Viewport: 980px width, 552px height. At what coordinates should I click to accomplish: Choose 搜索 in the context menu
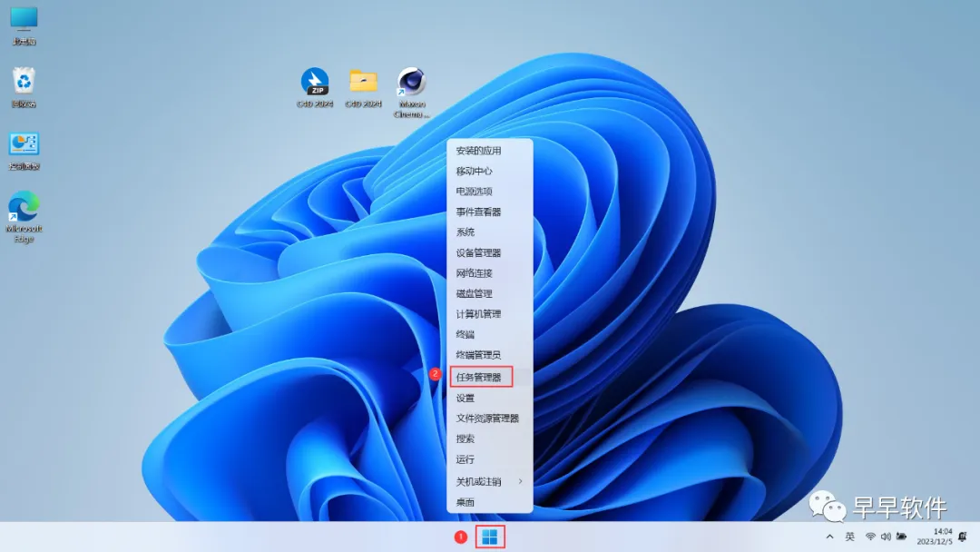point(490,439)
